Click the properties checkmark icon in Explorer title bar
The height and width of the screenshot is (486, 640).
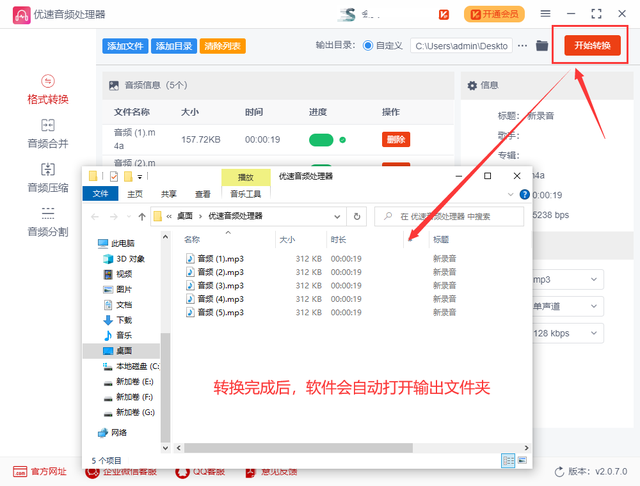(x=114, y=176)
